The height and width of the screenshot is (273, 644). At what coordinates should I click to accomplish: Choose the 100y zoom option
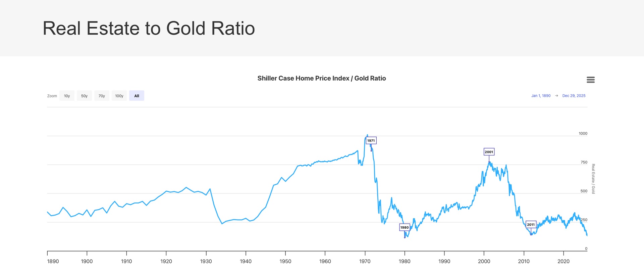click(119, 96)
